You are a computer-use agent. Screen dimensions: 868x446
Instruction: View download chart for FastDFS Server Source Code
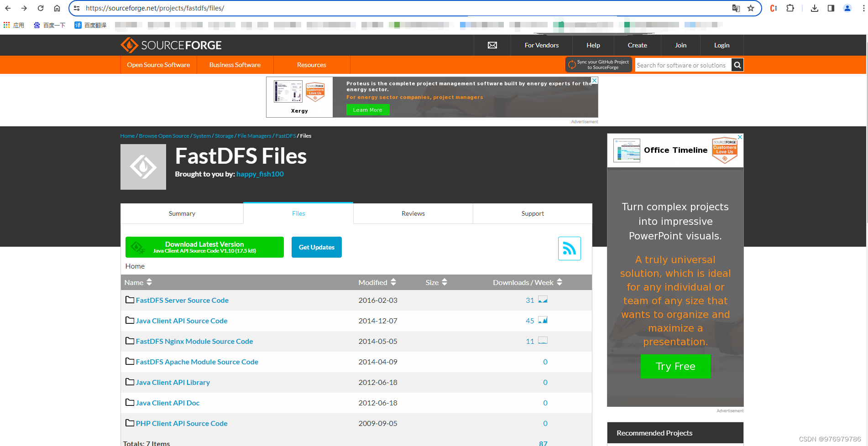click(543, 300)
